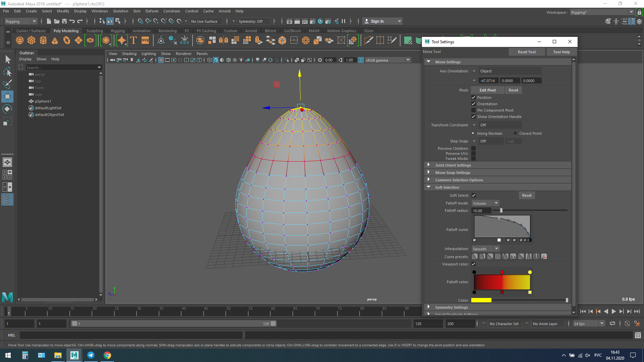Image resolution: width=644 pixels, height=362 pixels.
Task: Click the Center Pivot shelf icon
Action: pos(161,41)
